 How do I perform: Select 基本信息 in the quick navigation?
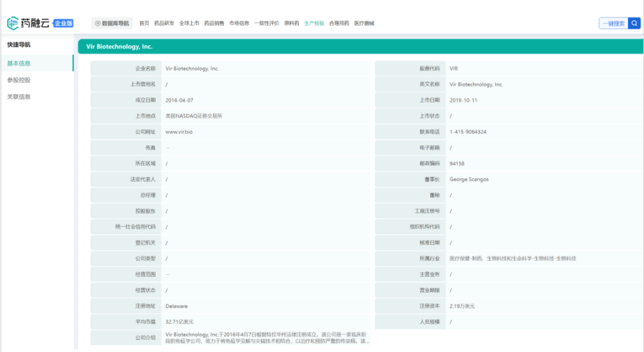click(19, 64)
